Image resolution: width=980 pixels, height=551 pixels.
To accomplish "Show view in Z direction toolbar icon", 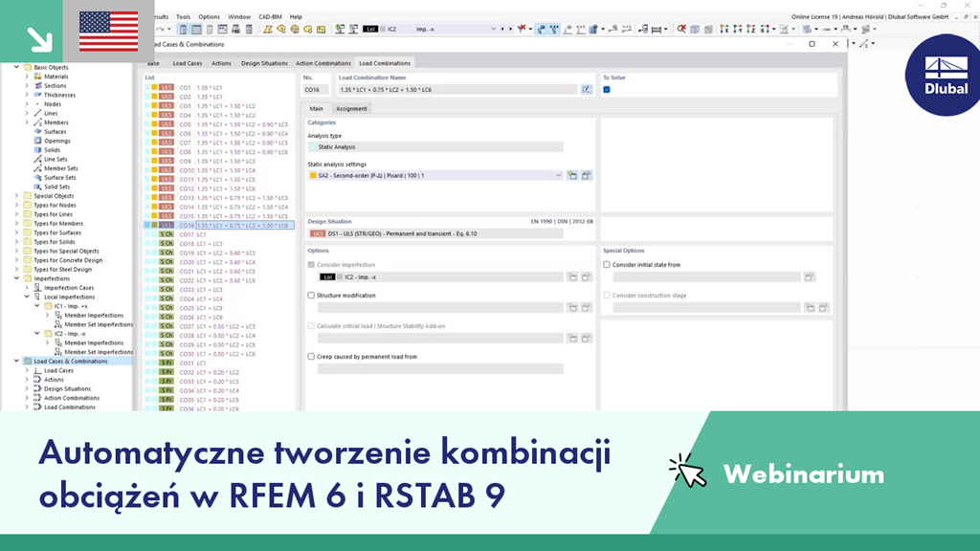I will pos(750,29).
